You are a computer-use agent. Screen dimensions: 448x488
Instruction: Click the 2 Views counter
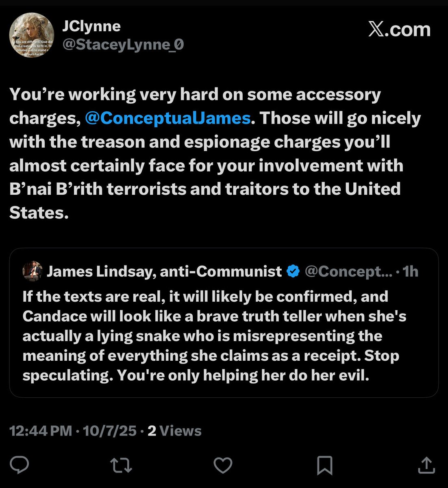point(174,431)
